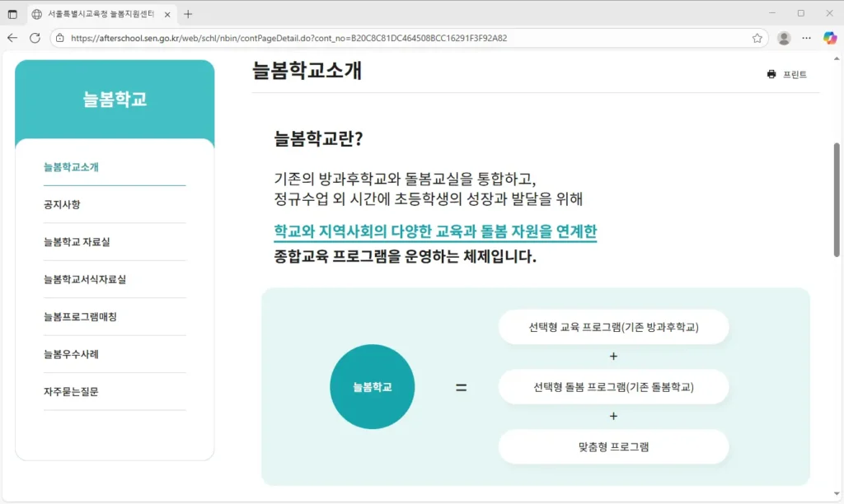844x504 pixels.
Task: Open the 자주묻는질문 FAQ page
Action: pyautogui.click(x=69, y=392)
